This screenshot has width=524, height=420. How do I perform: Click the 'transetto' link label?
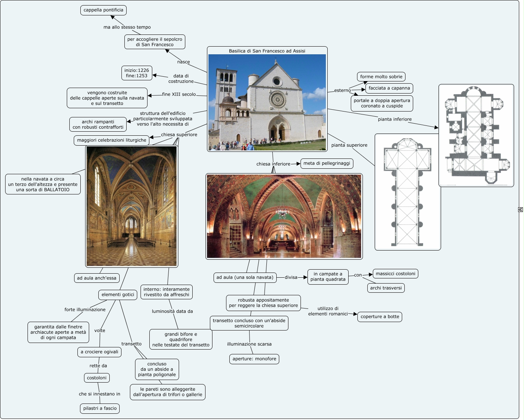(131, 344)
